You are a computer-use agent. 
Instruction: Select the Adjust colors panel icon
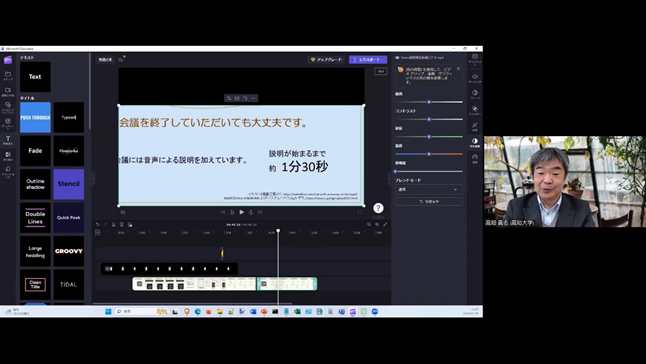coord(475,142)
